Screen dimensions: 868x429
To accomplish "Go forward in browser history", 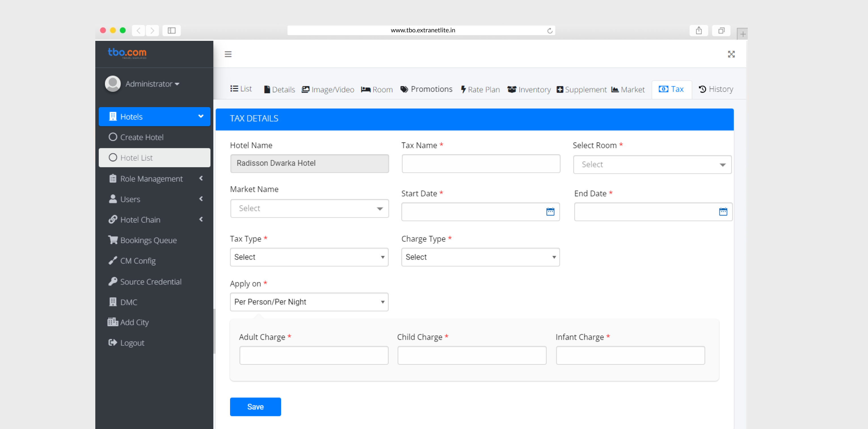I will click(x=152, y=31).
